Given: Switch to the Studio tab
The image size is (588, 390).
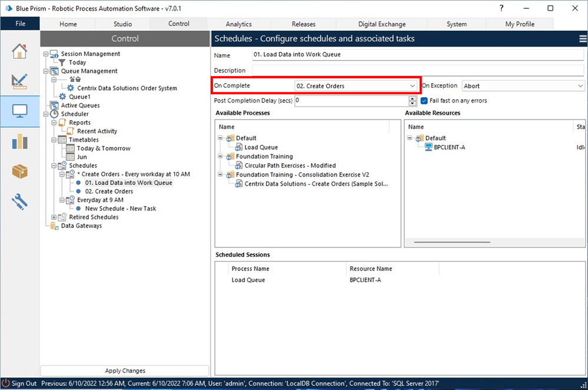Looking at the screenshot, I should pyautogui.click(x=122, y=24).
